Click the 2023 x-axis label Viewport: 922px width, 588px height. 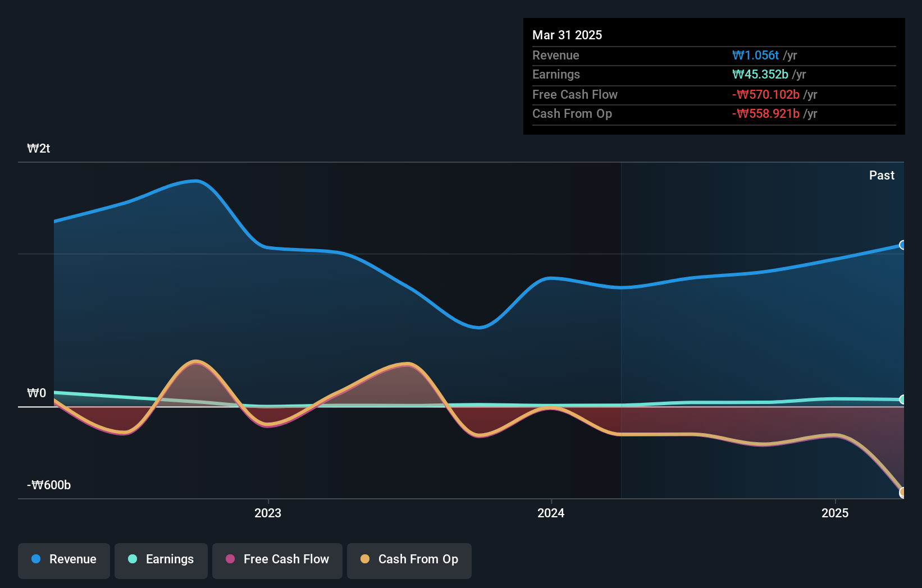click(x=268, y=513)
